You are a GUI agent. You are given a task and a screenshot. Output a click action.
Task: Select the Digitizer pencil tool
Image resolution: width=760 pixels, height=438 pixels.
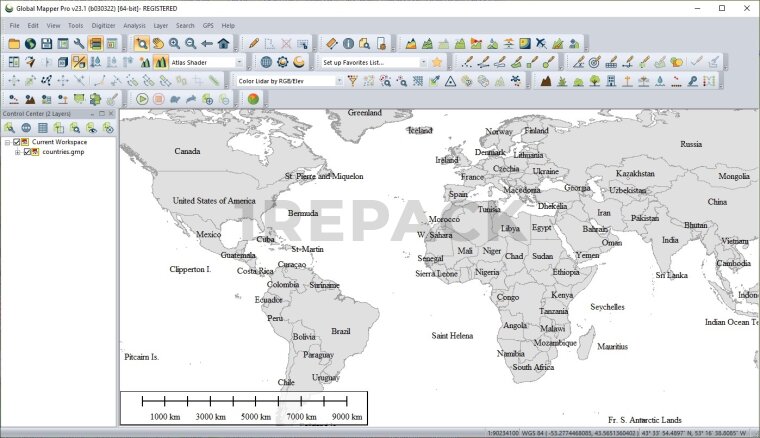[x=254, y=43]
